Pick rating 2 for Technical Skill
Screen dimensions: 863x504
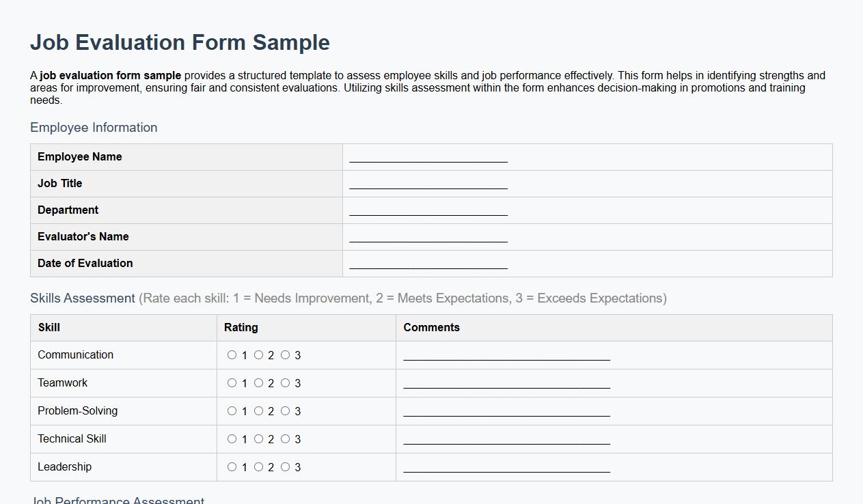click(258, 438)
